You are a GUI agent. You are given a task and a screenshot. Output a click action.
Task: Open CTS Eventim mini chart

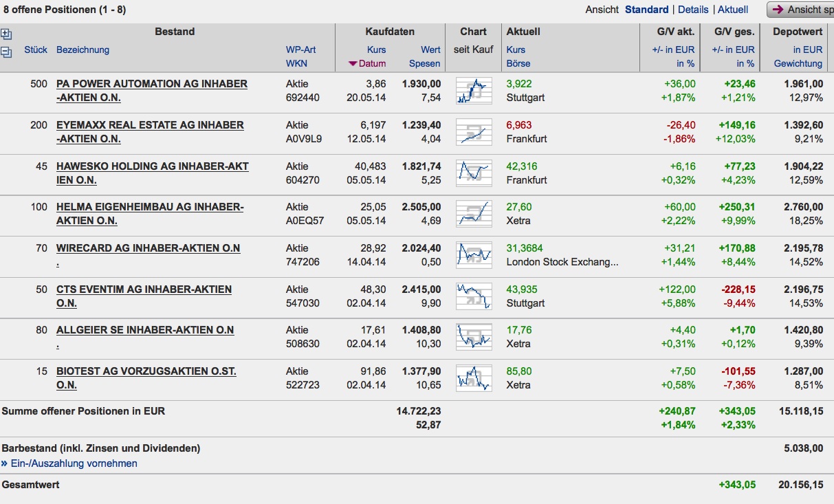tap(474, 296)
